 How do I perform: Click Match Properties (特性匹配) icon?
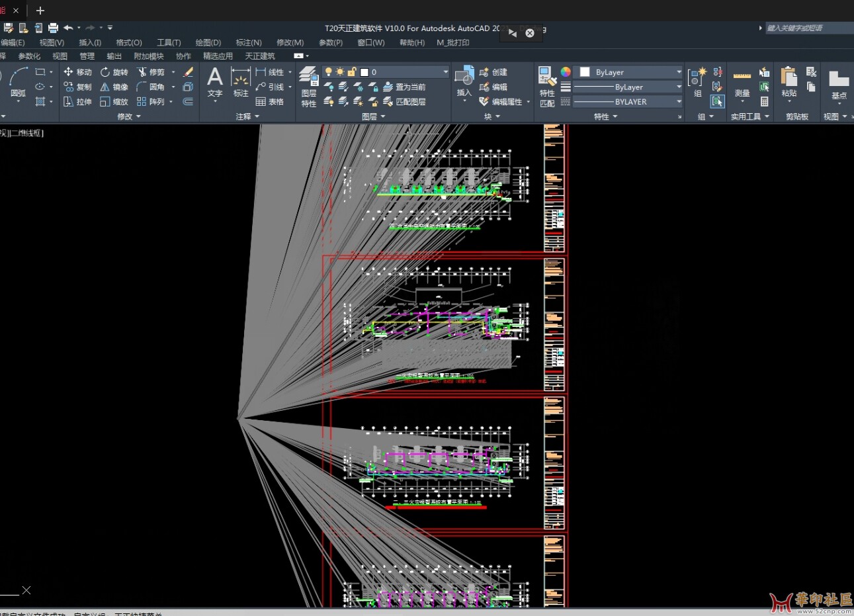547,87
